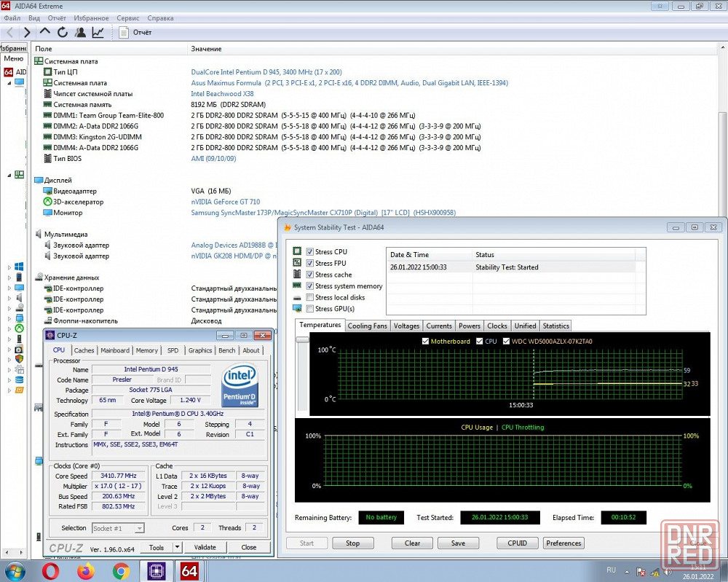Launch Firefox from the taskbar

coord(86,570)
